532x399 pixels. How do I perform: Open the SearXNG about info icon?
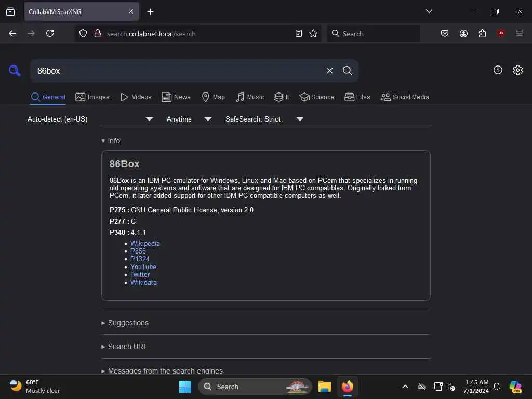click(498, 70)
